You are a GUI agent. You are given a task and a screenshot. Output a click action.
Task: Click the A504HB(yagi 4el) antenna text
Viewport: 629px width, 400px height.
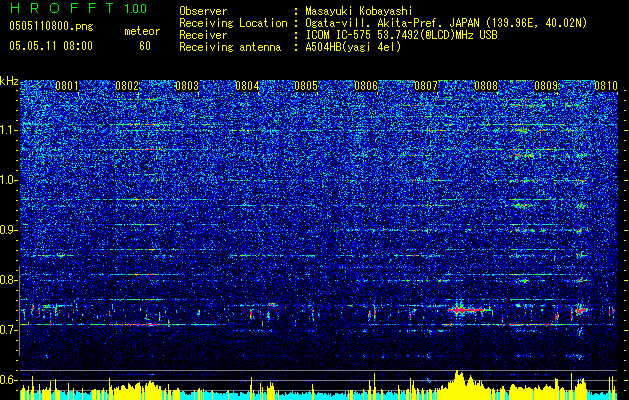point(353,47)
